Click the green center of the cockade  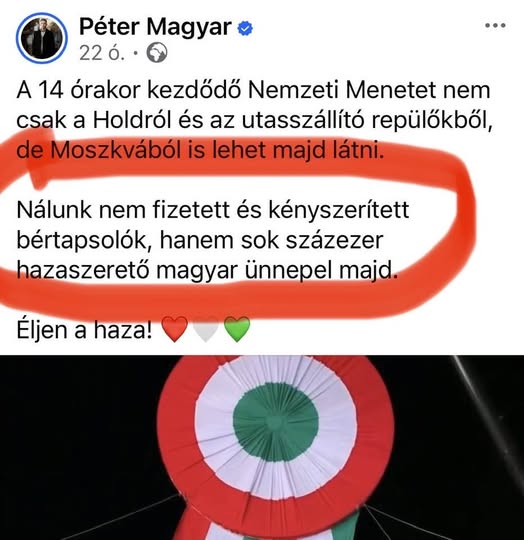[x=275, y=422]
